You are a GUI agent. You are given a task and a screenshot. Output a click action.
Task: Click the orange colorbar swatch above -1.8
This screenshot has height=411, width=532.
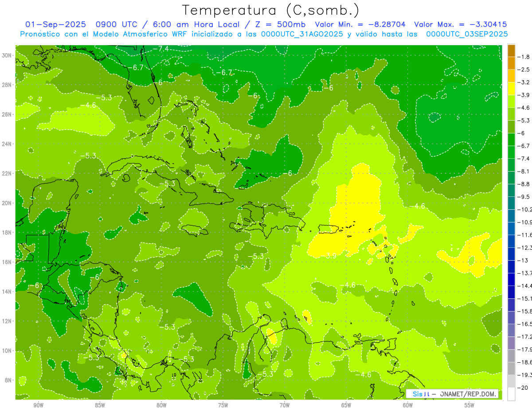[x=511, y=51]
